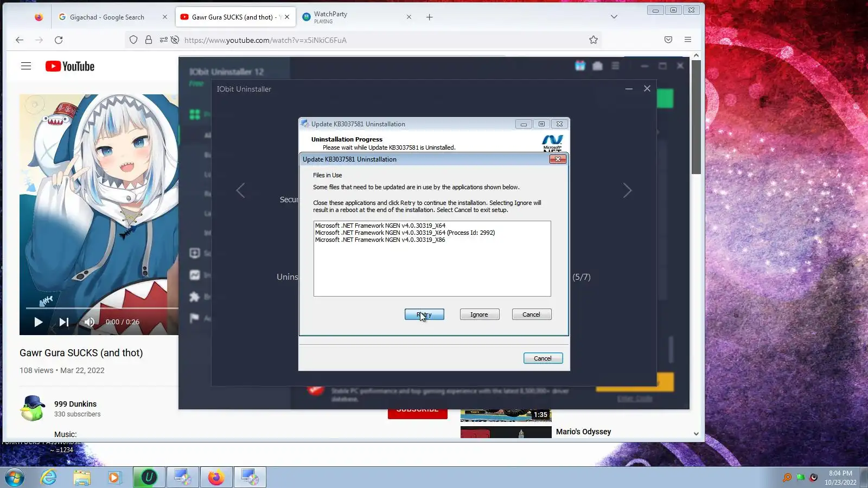Open Software Updater icon in IObit sidebar
868x488 pixels.
point(195,253)
